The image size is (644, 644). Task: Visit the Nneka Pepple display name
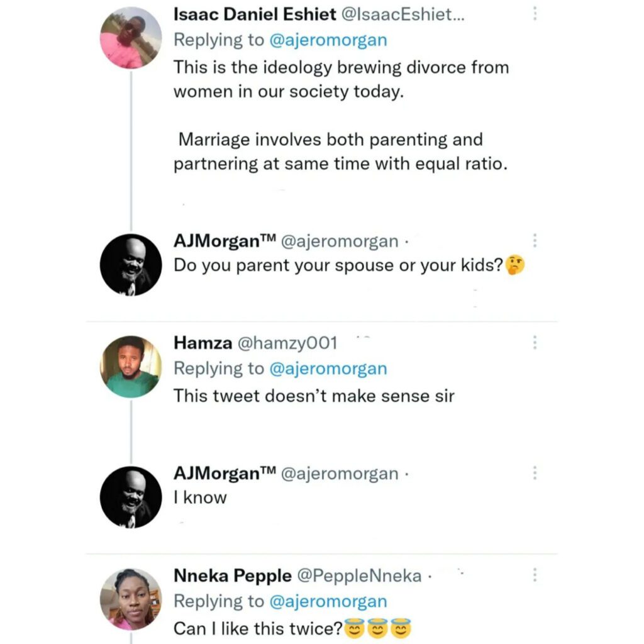point(232,575)
